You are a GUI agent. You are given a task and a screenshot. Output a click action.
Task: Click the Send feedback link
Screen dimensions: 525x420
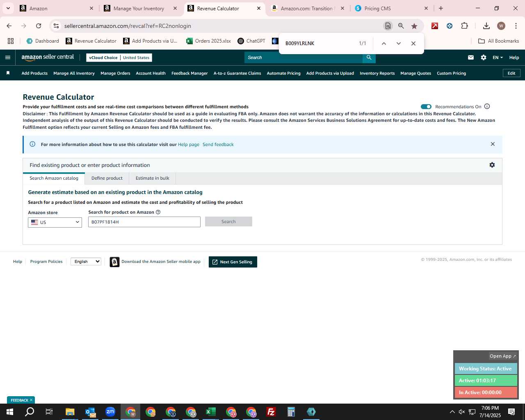tap(218, 144)
